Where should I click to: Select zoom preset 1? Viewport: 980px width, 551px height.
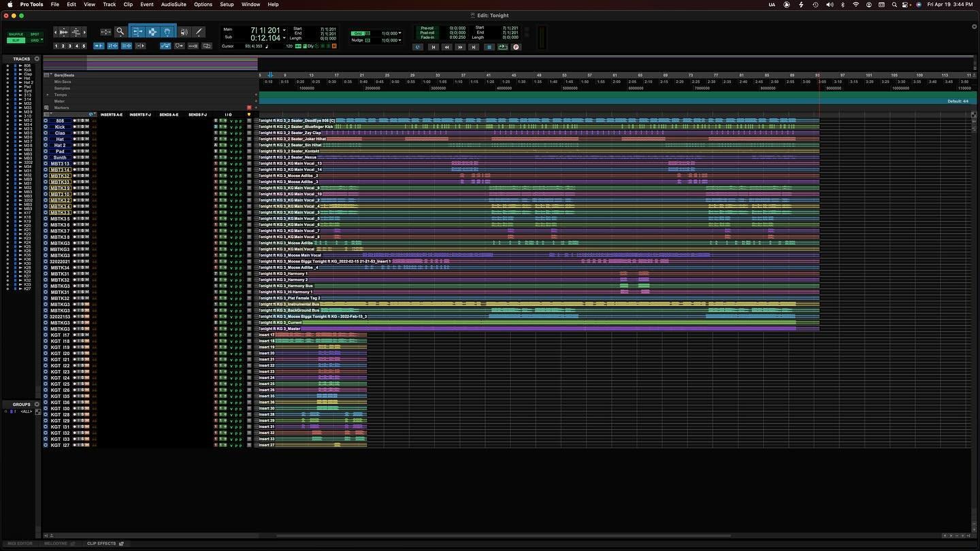tap(56, 46)
